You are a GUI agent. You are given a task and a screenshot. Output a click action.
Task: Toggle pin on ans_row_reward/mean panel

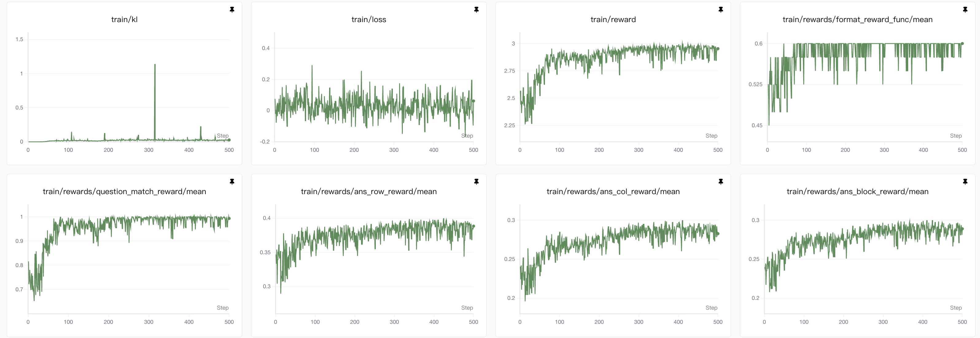476,182
